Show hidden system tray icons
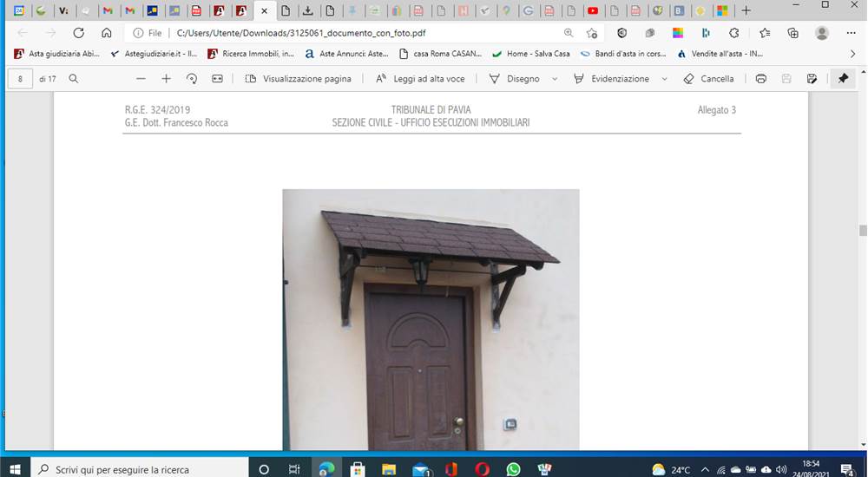This screenshot has width=868, height=477. 705,469
